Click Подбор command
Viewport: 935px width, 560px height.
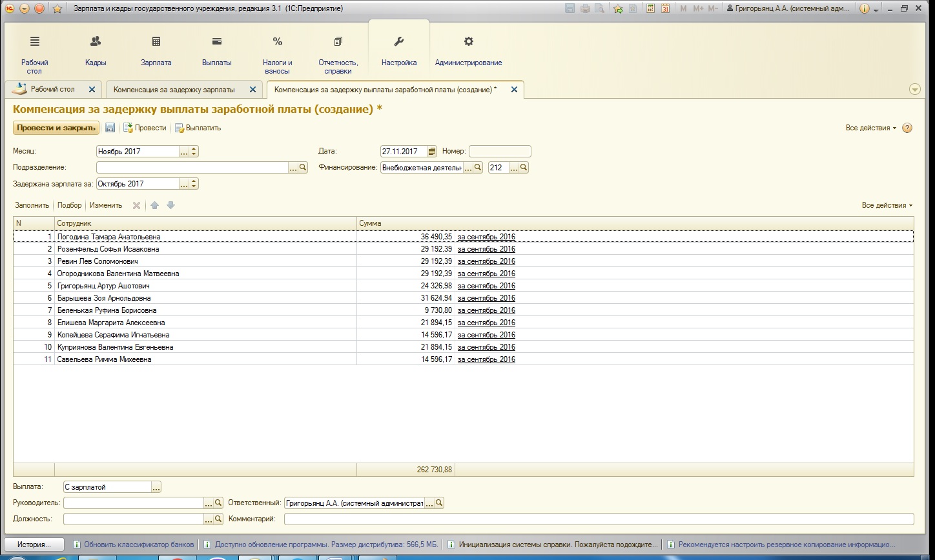pos(70,205)
